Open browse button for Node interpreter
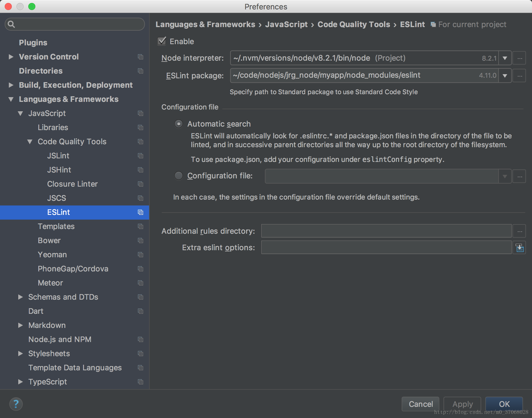Screen dimensions: 532x418 pyautogui.click(x=519, y=58)
